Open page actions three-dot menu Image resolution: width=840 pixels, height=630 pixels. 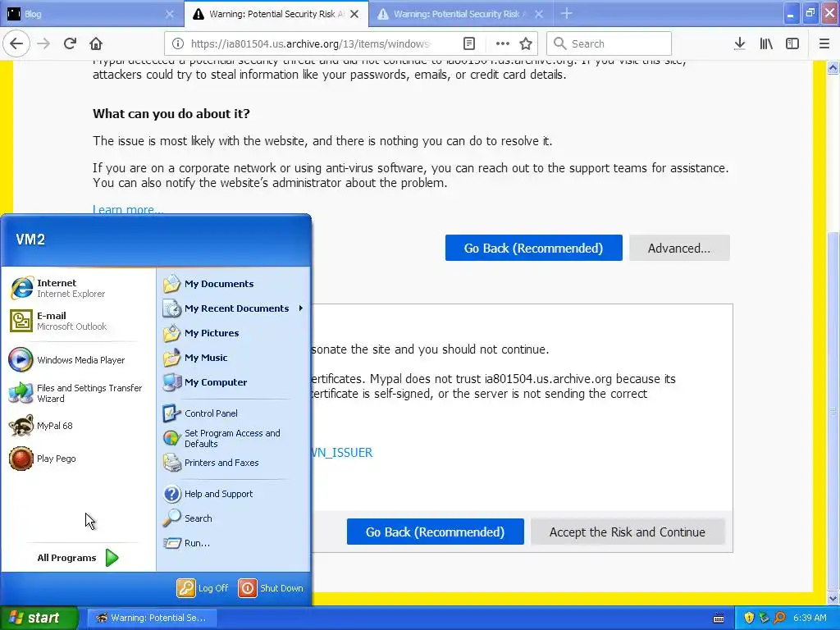point(502,43)
